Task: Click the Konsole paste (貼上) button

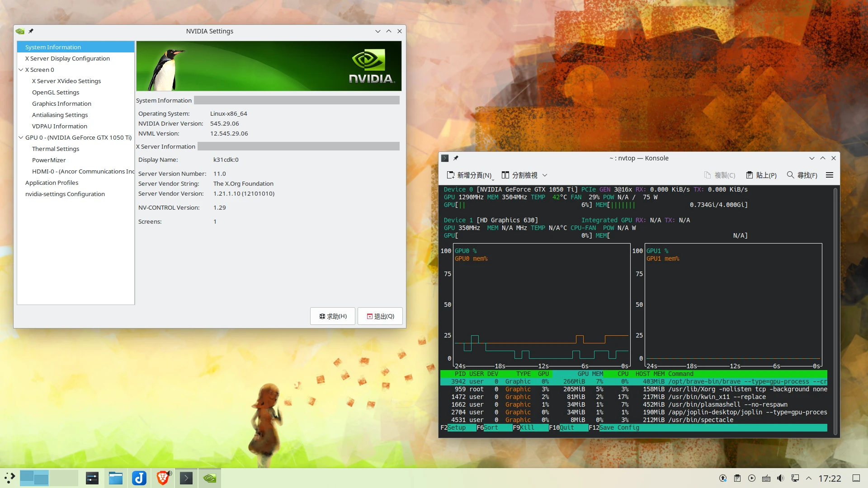Action: pyautogui.click(x=761, y=175)
